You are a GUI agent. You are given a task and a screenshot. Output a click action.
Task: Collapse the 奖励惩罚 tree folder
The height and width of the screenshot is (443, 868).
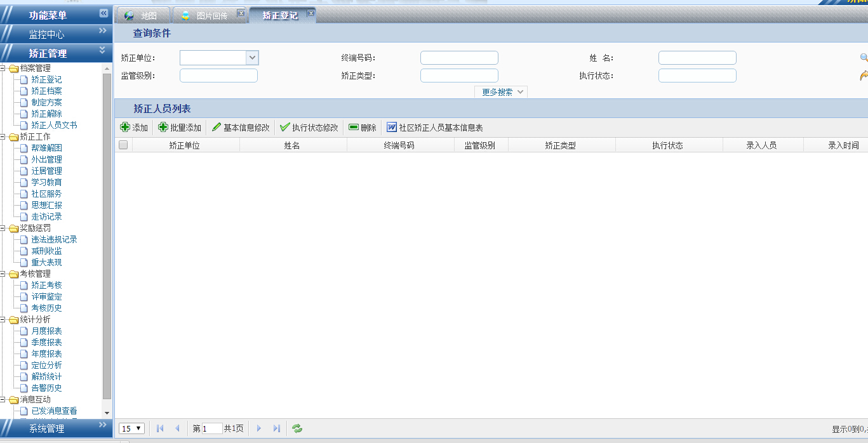click(3, 228)
